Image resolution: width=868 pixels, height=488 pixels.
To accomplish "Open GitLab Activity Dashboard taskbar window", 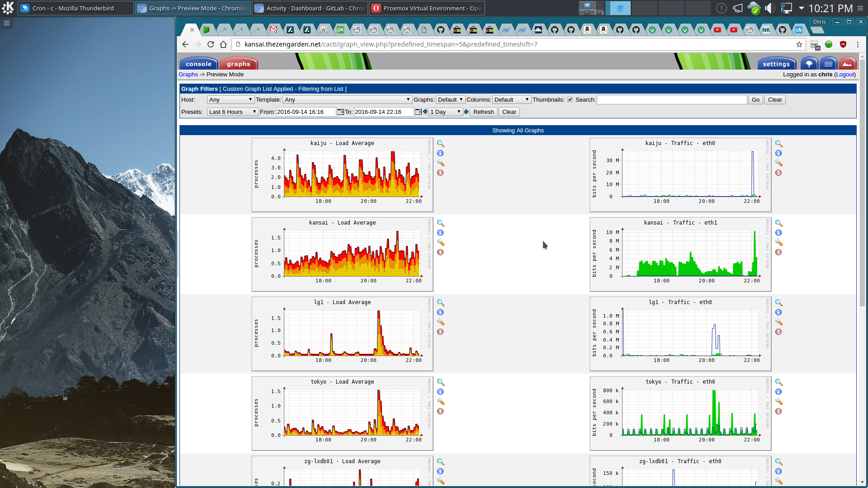I will click(310, 8).
